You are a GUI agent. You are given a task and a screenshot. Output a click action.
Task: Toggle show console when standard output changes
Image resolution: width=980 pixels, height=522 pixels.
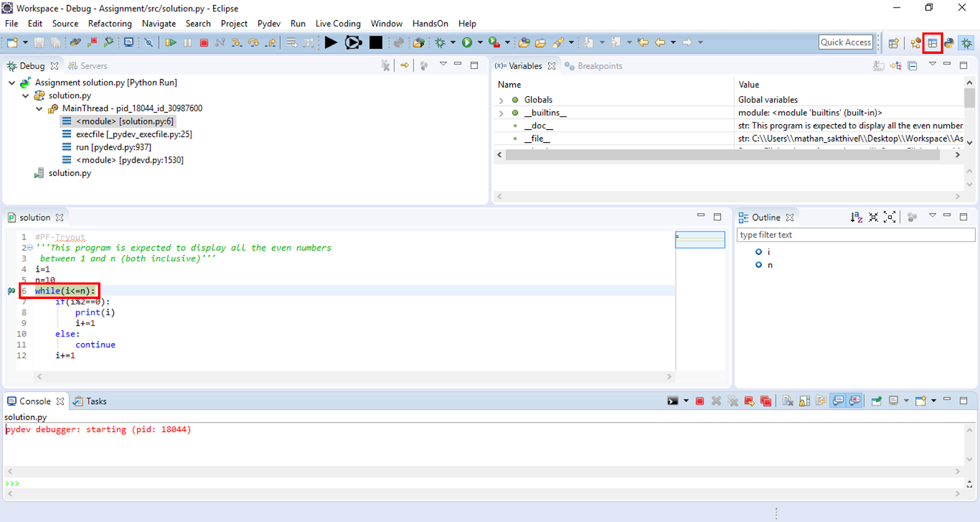pos(838,401)
